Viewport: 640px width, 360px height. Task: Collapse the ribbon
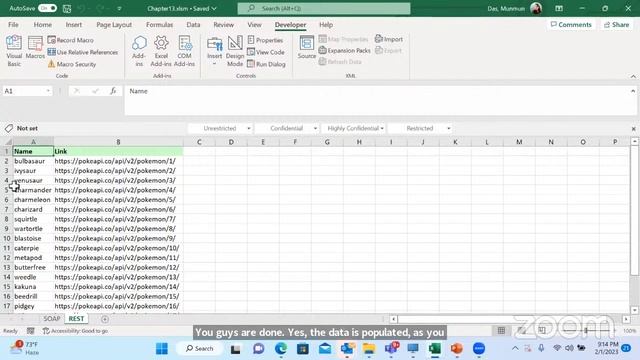[x=633, y=76]
